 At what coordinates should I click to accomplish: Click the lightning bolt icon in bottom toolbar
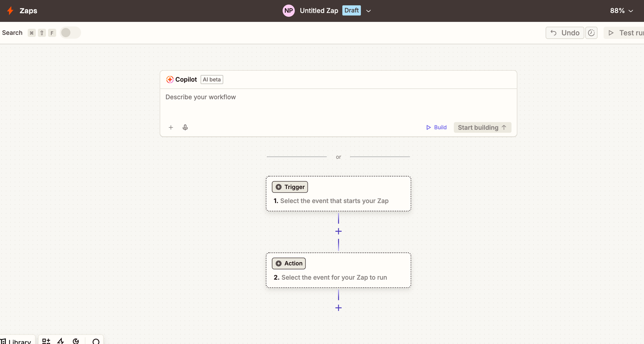(x=61, y=341)
